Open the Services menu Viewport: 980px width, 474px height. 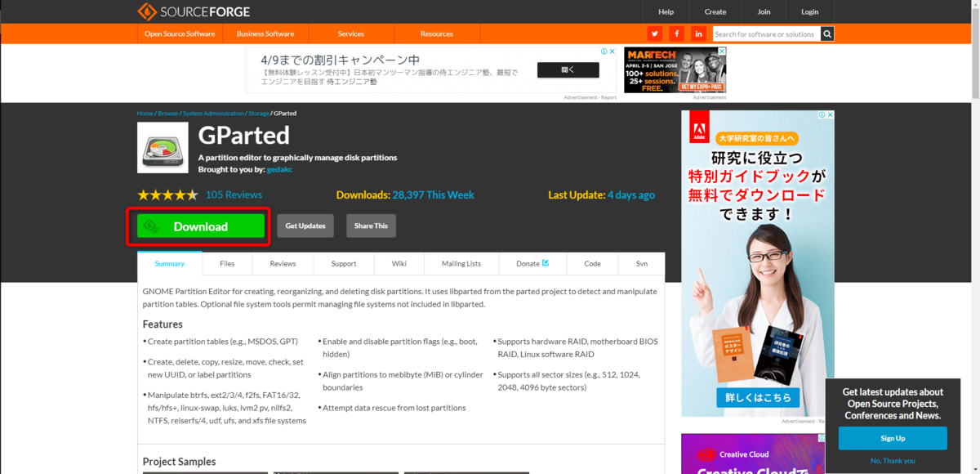(351, 34)
